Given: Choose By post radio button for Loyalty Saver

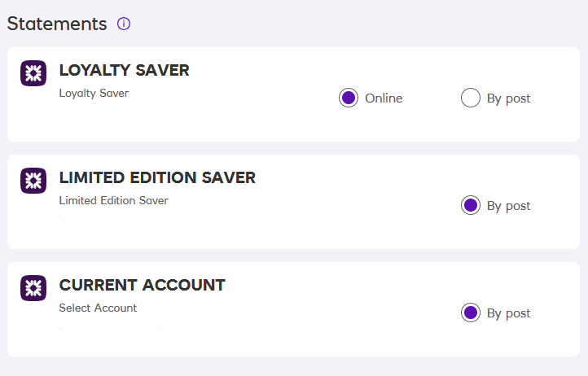Looking at the screenshot, I should click(470, 98).
